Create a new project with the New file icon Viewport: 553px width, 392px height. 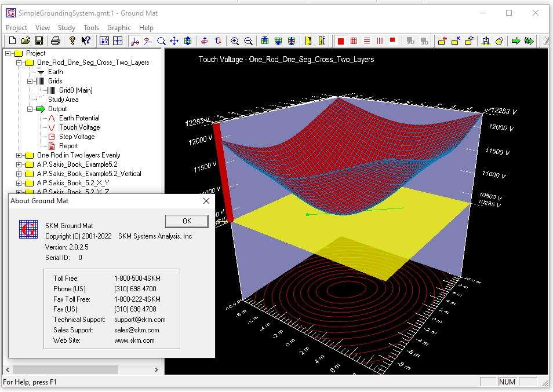click(x=12, y=39)
